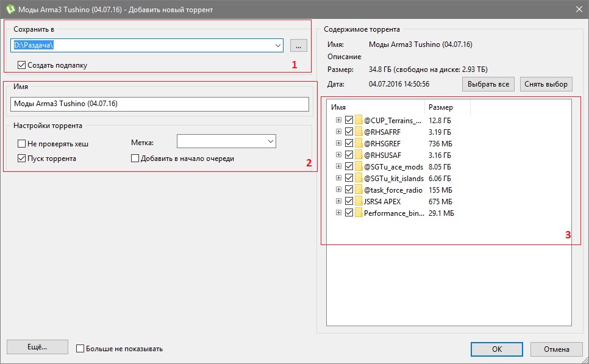
Task: Tick the Больше не показывать checkbox
Action: pyautogui.click(x=80, y=348)
